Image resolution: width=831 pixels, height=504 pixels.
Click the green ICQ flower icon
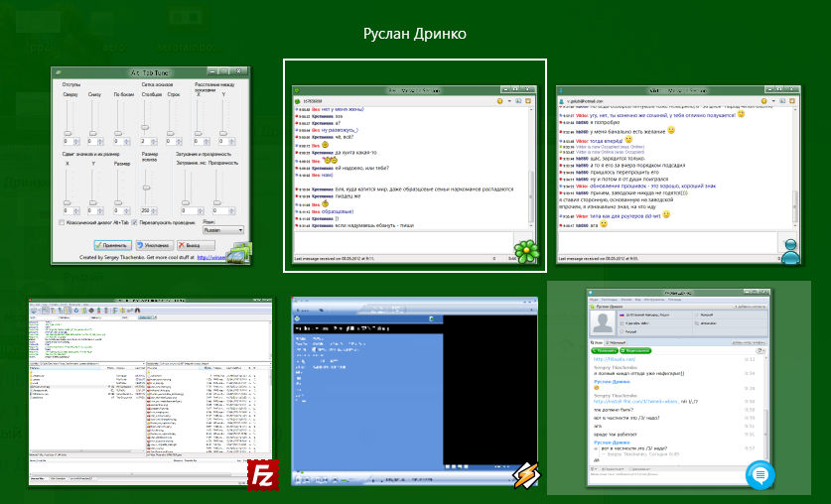coord(526,252)
